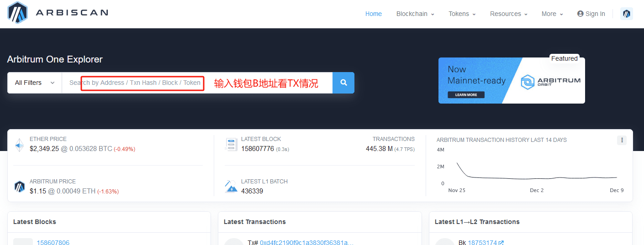Click the LEARN MORE banner button

click(x=466, y=95)
